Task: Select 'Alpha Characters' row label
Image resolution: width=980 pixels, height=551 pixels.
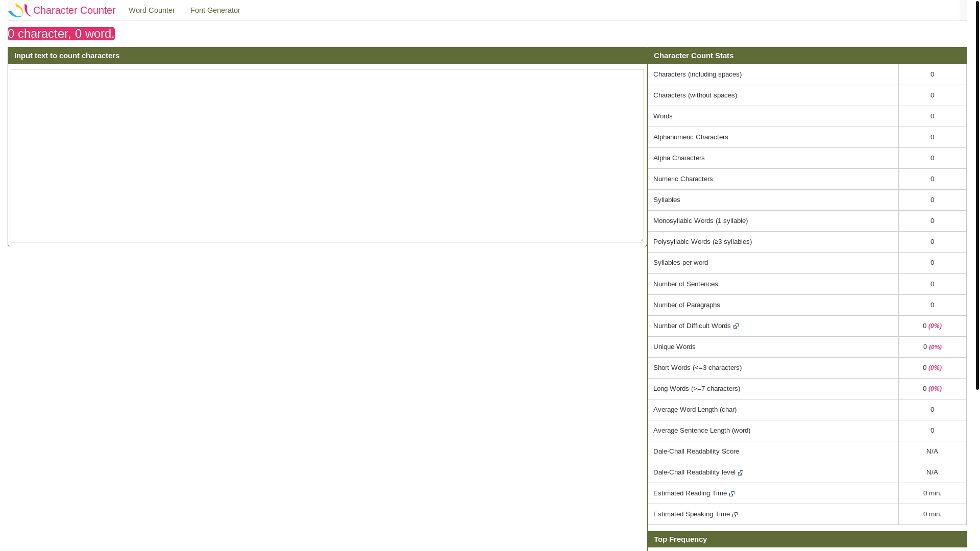Action: [x=679, y=158]
